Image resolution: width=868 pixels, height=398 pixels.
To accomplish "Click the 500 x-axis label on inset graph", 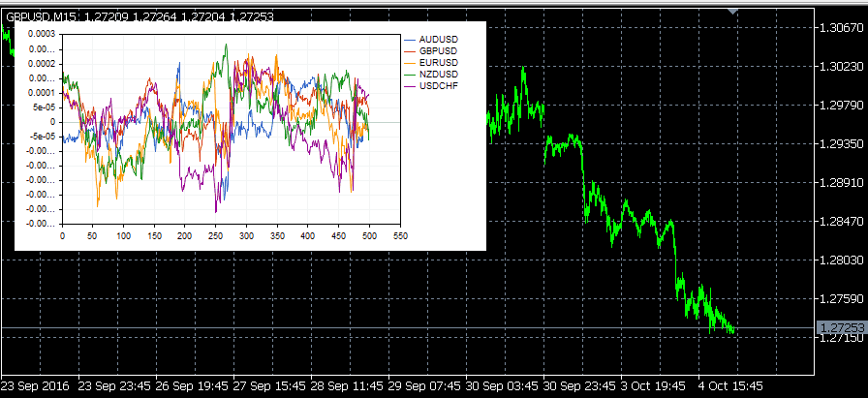I will pos(369,236).
